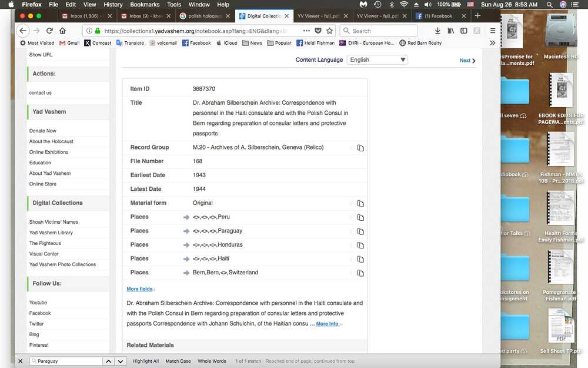Open the Firefox Bookmarks menu
The image size is (588, 368).
coord(145,5)
